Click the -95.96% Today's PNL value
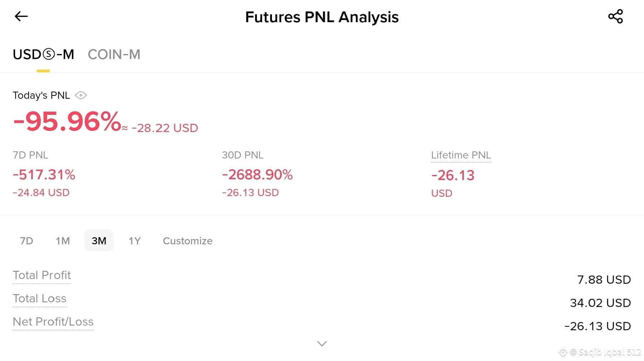 (x=67, y=122)
